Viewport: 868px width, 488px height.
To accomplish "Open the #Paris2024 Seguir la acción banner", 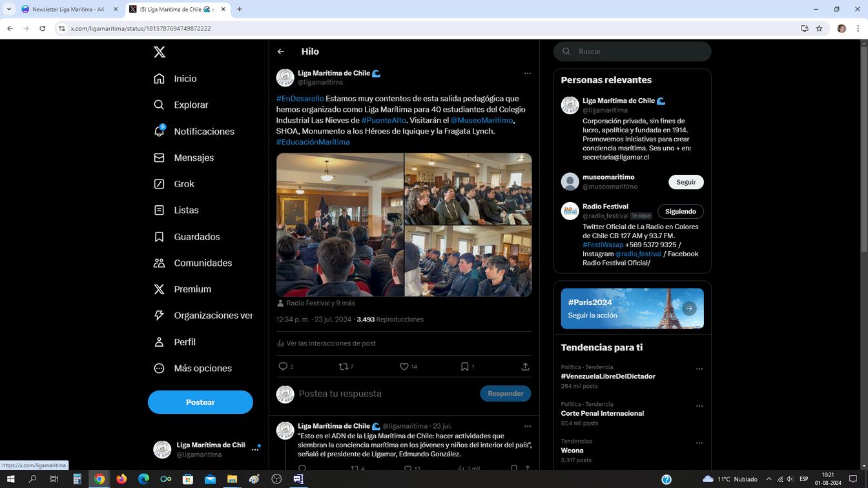I will pyautogui.click(x=632, y=309).
